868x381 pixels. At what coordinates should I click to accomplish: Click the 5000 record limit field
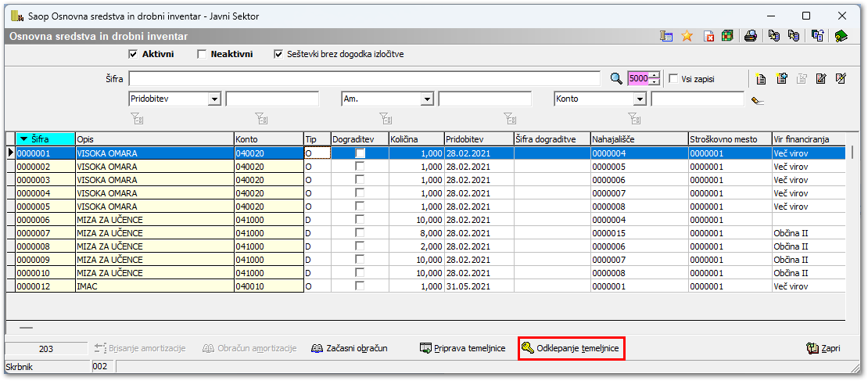[639, 79]
